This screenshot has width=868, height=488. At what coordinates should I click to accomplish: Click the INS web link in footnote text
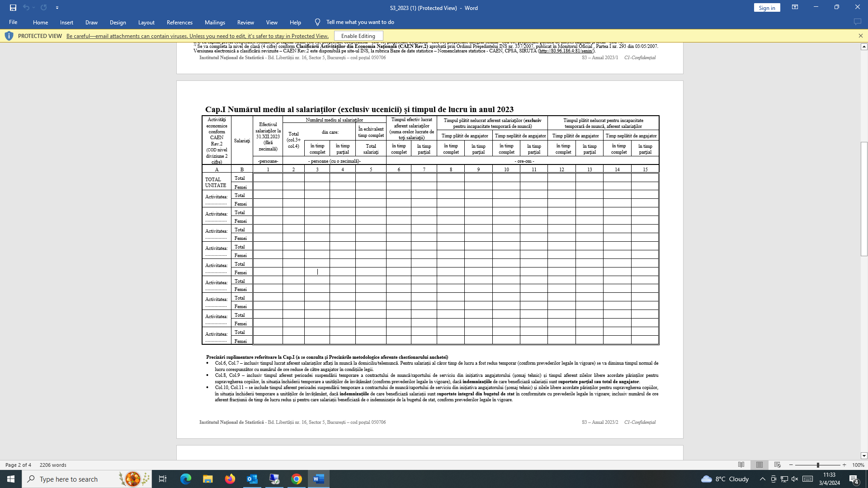[566, 51]
